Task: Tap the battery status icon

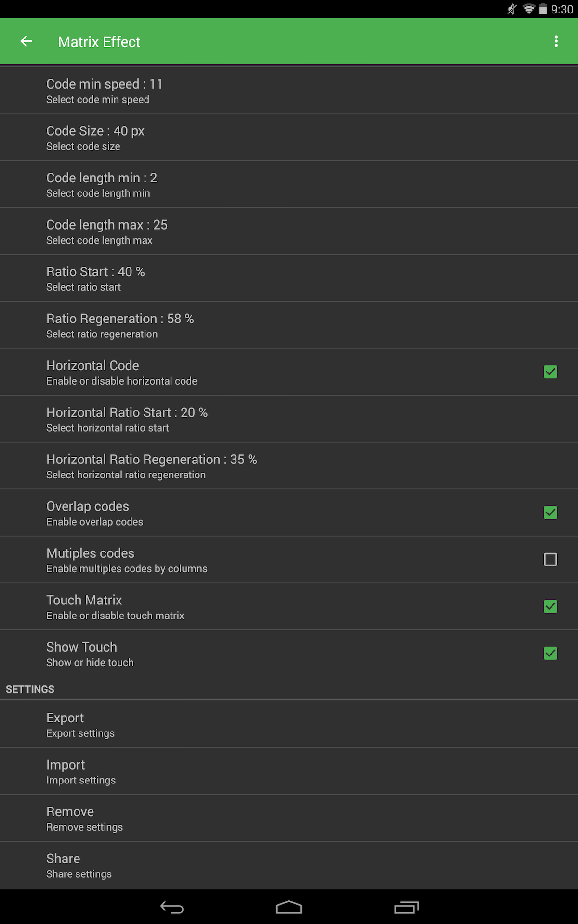Action: pos(543,9)
